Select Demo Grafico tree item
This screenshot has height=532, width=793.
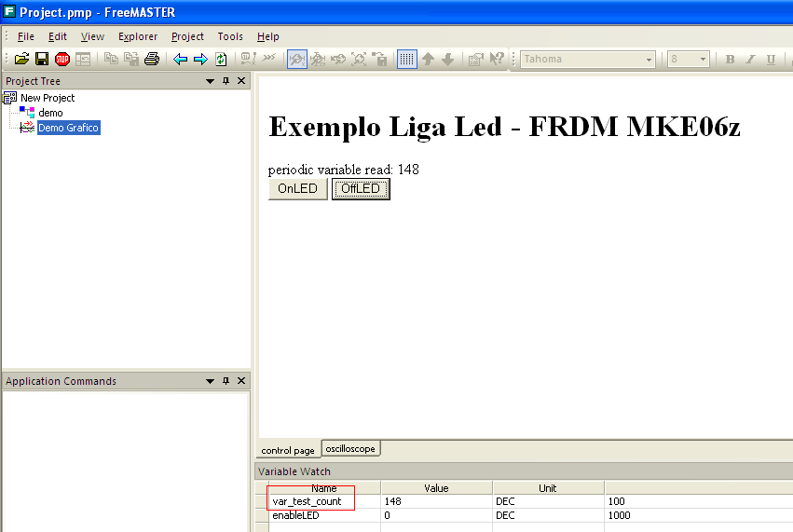68,128
